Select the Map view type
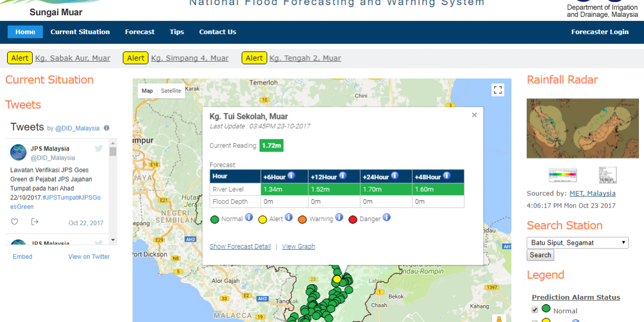The width and height of the screenshot is (644, 322). pos(147,91)
